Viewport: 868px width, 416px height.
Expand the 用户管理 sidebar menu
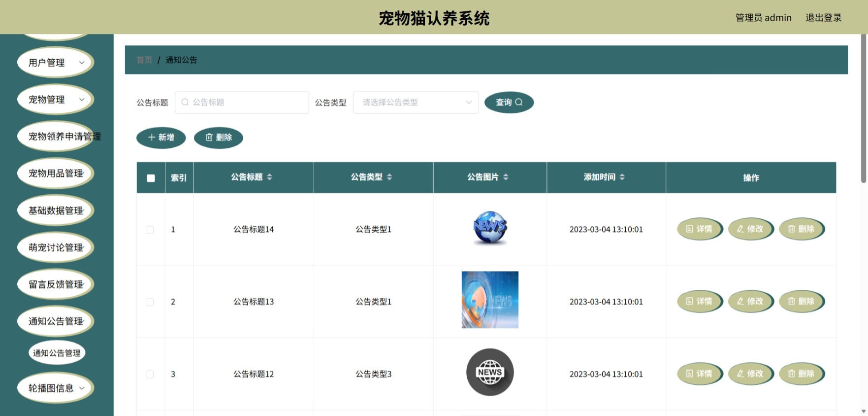56,63
